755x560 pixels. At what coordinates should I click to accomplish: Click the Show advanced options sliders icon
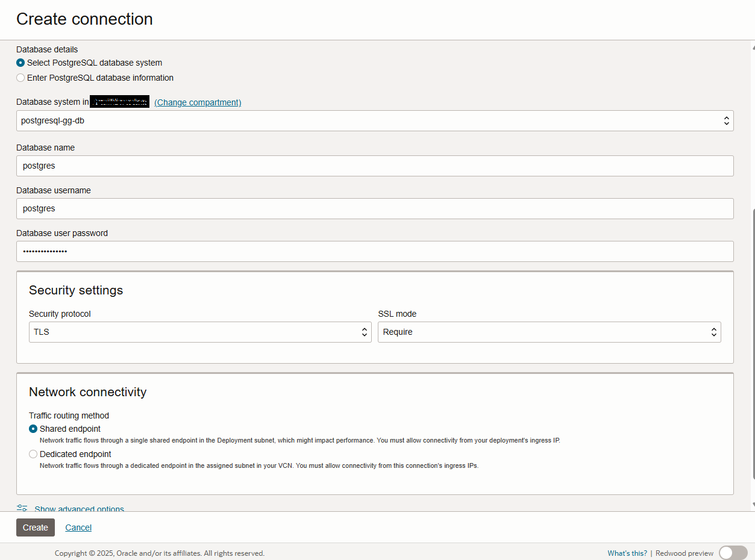click(x=22, y=508)
